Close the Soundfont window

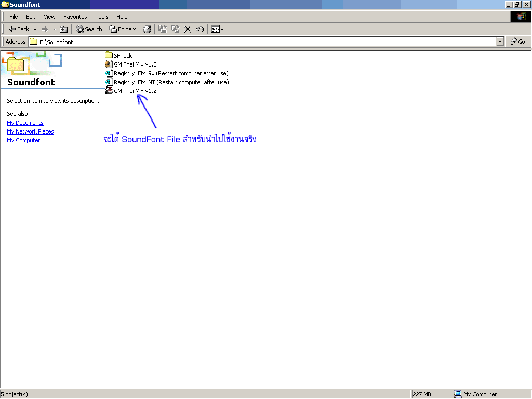[x=527, y=4]
